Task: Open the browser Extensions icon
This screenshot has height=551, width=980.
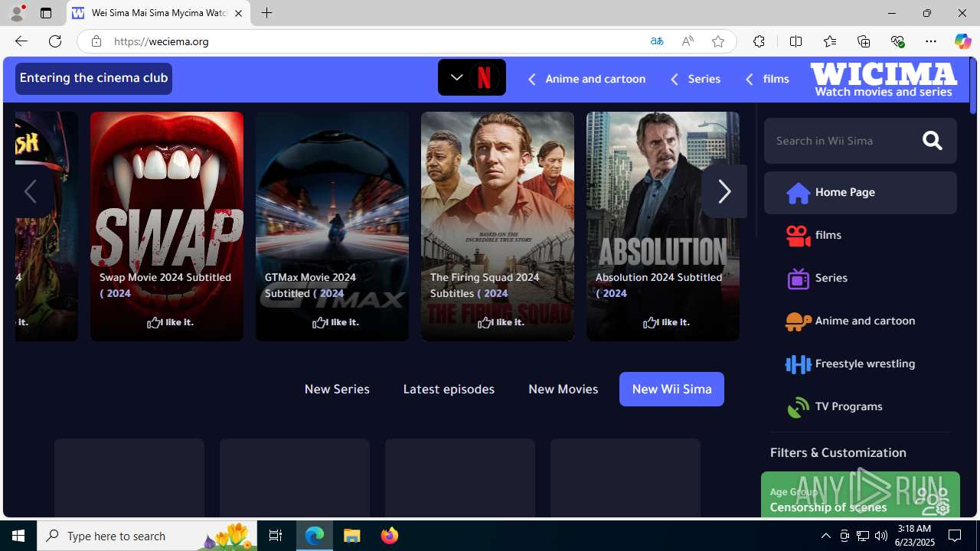Action: pyautogui.click(x=759, y=41)
